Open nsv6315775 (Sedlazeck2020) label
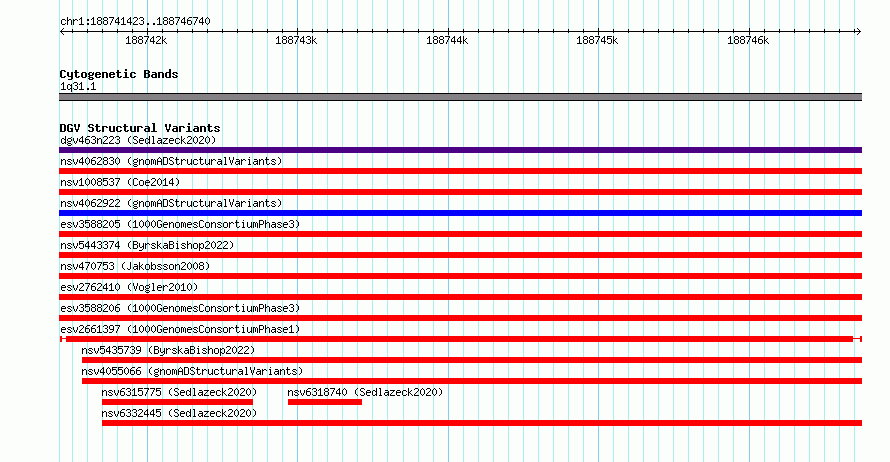 [x=179, y=392]
